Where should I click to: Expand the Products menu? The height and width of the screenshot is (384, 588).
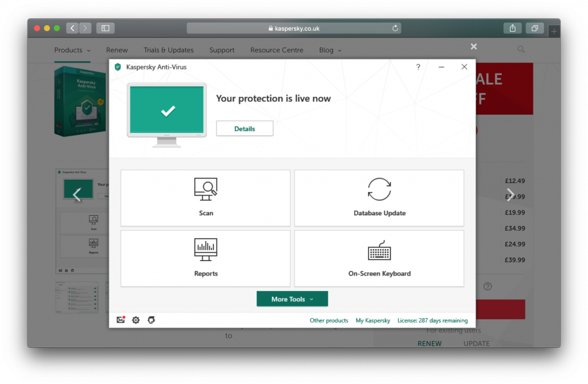72,50
